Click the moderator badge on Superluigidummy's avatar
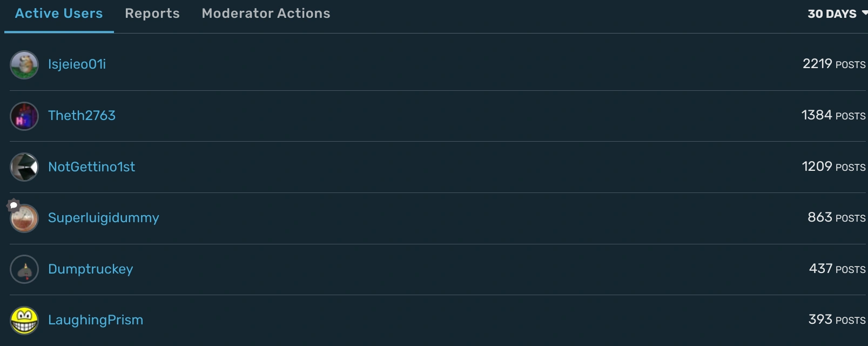Image resolution: width=868 pixels, height=346 pixels. point(14,205)
